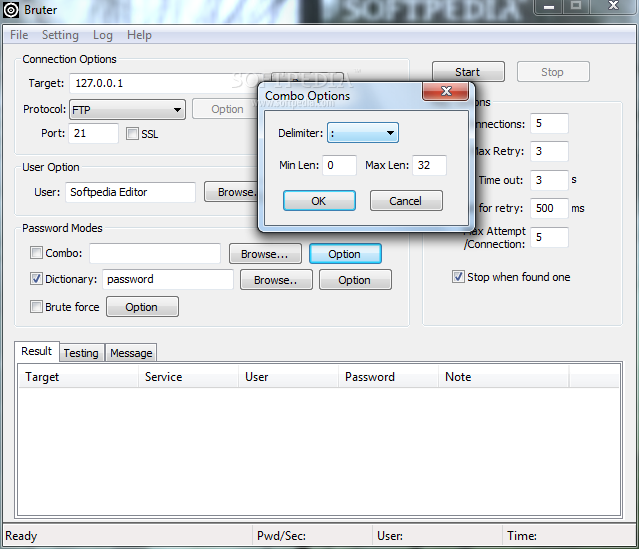
Task: Browse for a Combo file
Action: click(x=265, y=254)
